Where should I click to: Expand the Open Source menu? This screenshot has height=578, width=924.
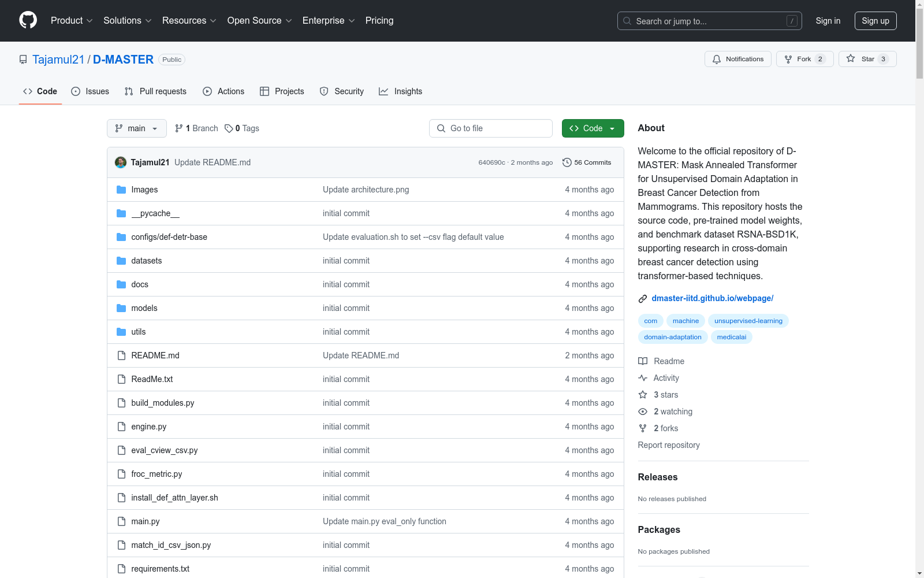(260, 20)
